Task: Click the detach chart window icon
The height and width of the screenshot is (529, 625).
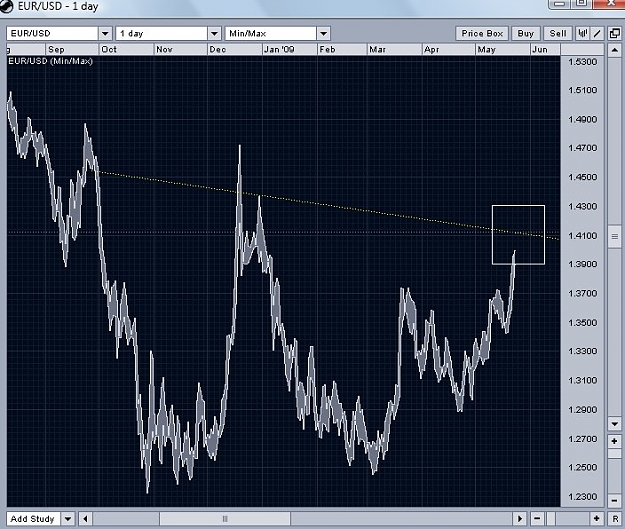Action: point(615,33)
